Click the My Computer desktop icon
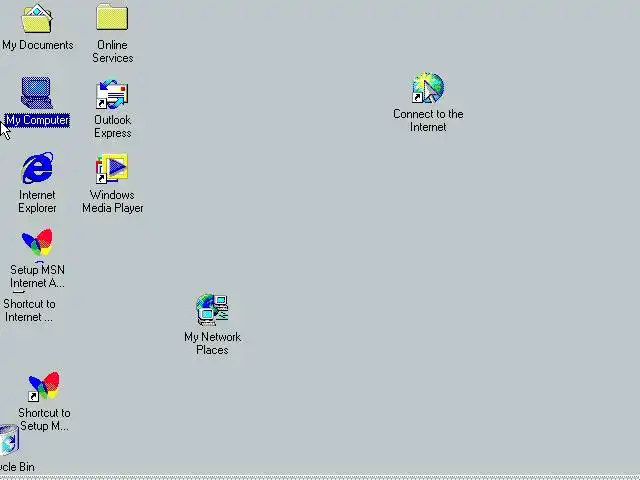Viewport: 640px width, 480px height. click(x=36, y=93)
